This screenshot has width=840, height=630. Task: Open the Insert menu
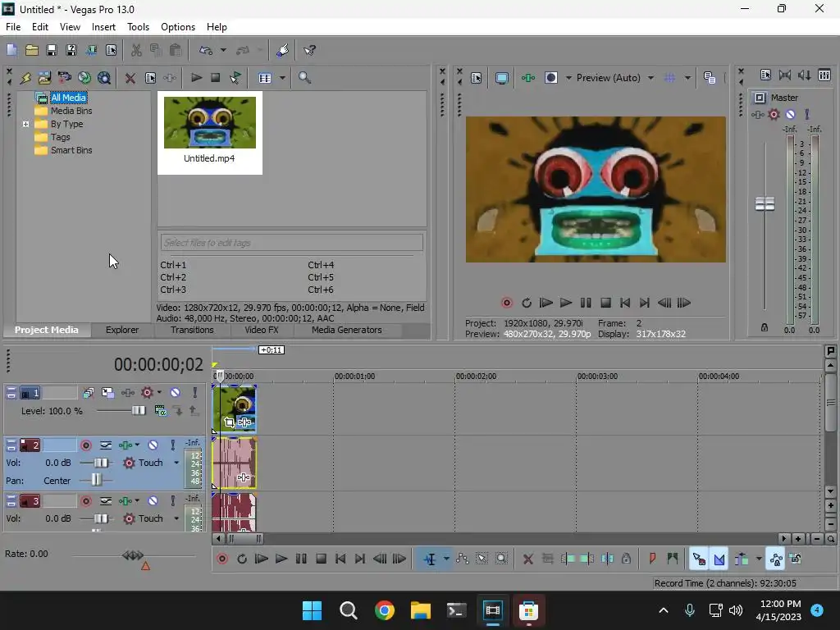pyautogui.click(x=103, y=27)
